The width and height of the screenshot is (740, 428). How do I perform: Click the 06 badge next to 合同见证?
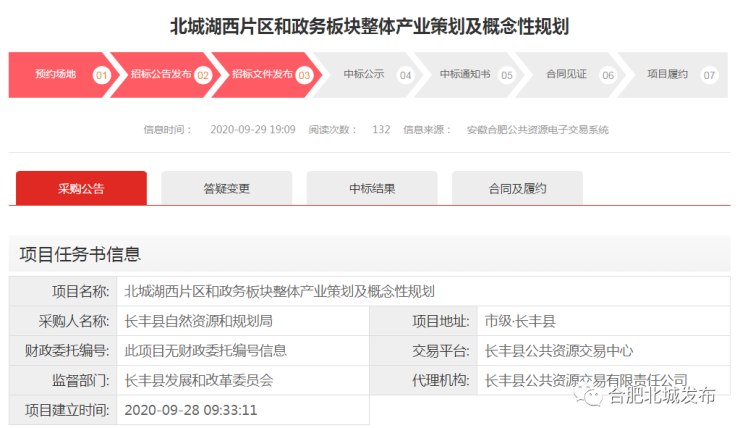point(607,75)
